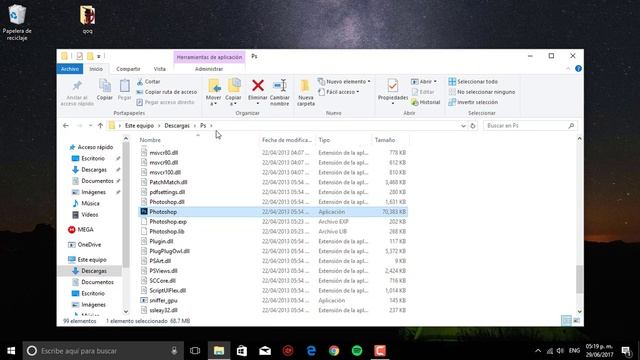Select Herramientas de aplicación contextual tab

(x=209, y=57)
